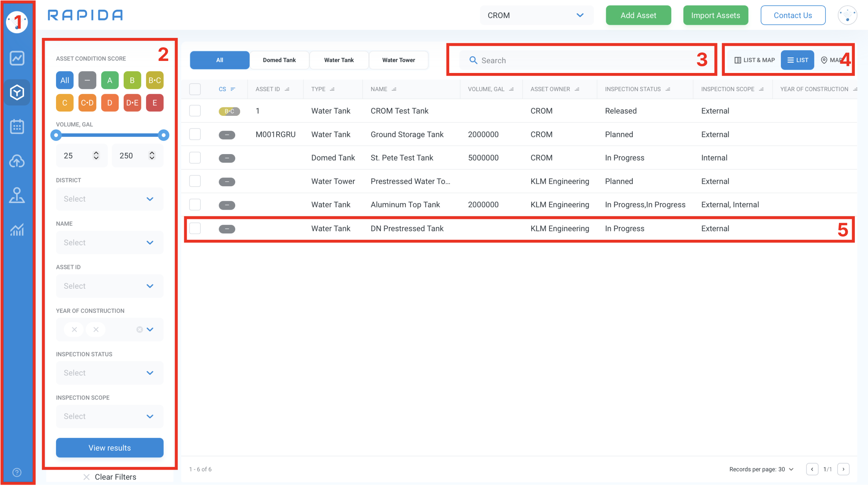The image size is (868, 486).
Task: Check the CROM Test Tank row checkbox
Action: click(x=195, y=111)
